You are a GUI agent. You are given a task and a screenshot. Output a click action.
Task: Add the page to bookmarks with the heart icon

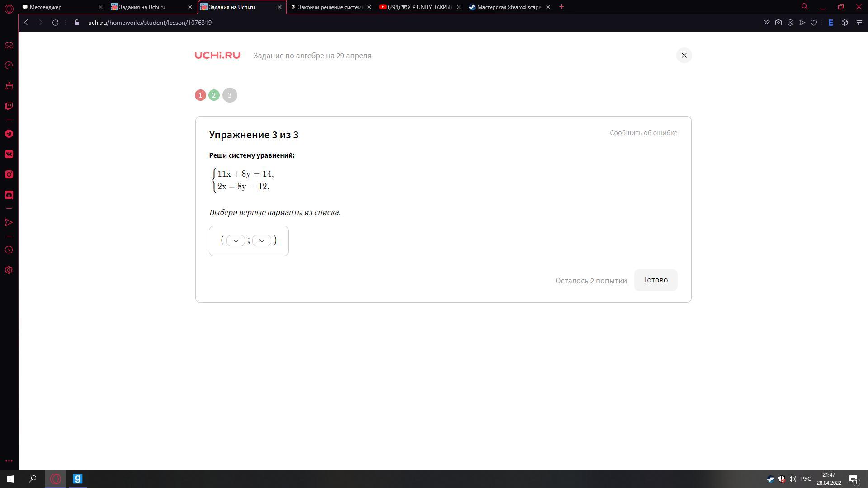(x=814, y=23)
